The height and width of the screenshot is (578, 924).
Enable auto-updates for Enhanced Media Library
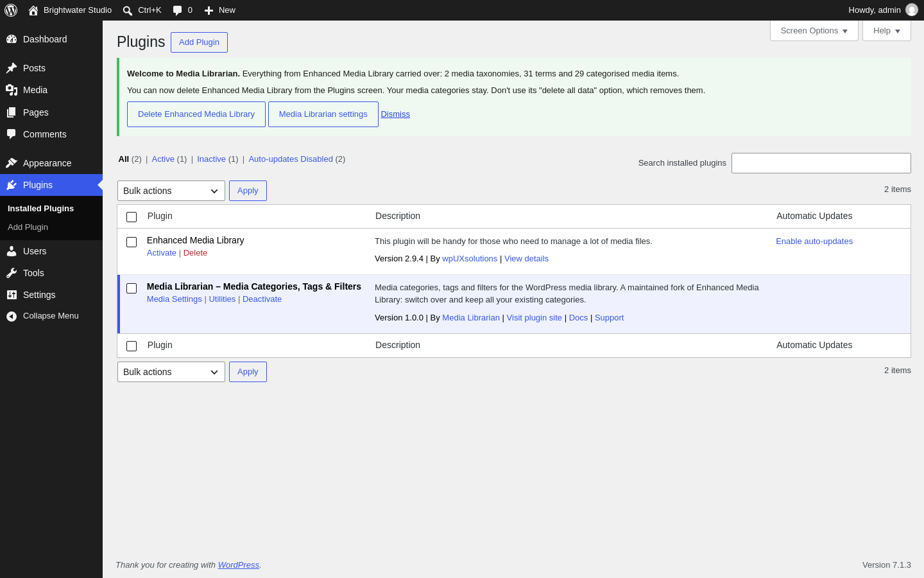[x=814, y=241]
